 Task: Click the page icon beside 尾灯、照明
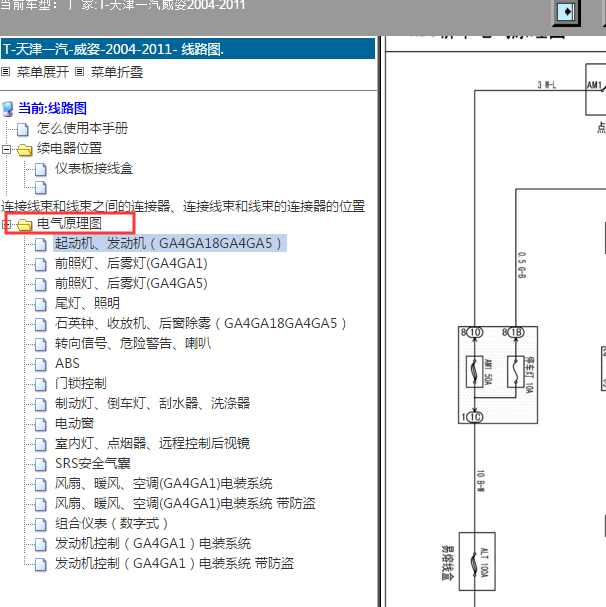[x=41, y=304]
